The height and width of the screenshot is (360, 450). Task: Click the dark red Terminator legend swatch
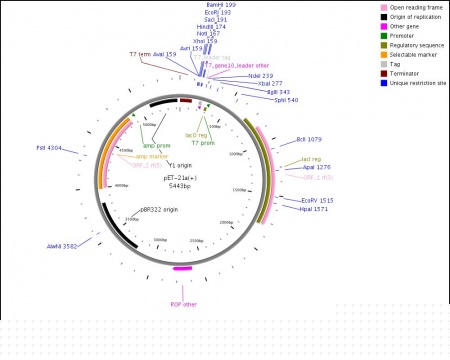[x=384, y=74]
